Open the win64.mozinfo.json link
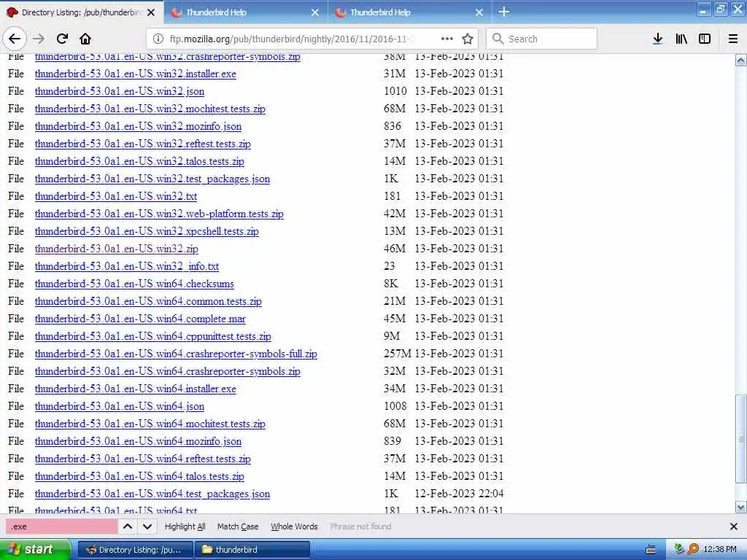747x560 pixels. pos(138,441)
